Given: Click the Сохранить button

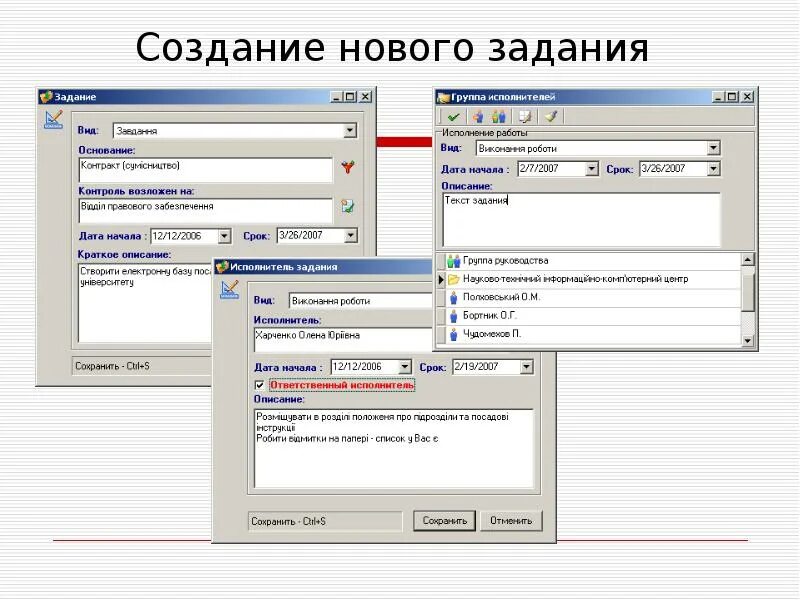Looking at the screenshot, I should coord(444,521).
